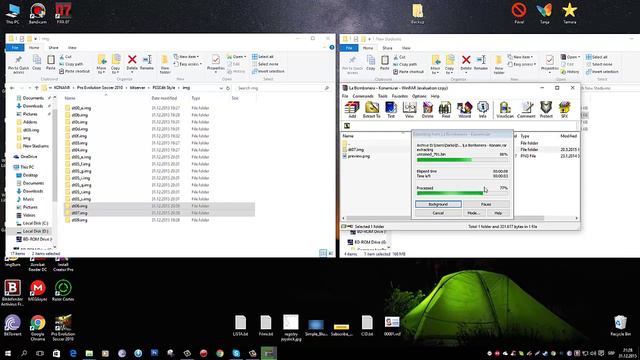Image resolution: width=640 pixels, height=360 pixels.
Task: Click the Mode... button in extraction dialog
Action: (474, 213)
